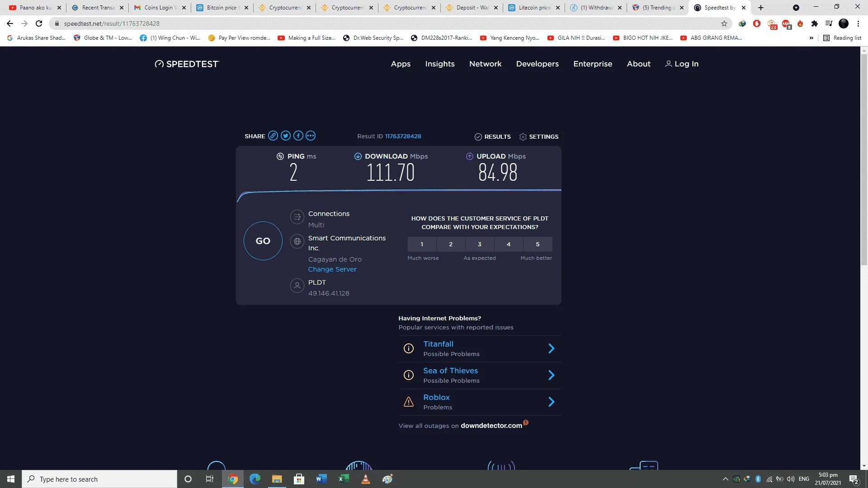This screenshot has height=488, width=868.
Task: Open Excel from taskbar
Action: click(x=344, y=479)
